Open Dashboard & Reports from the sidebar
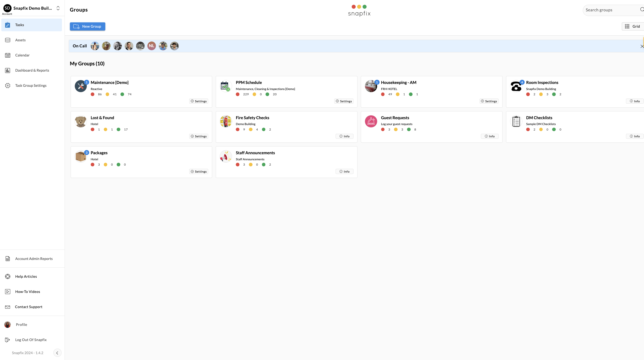 pyautogui.click(x=32, y=70)
